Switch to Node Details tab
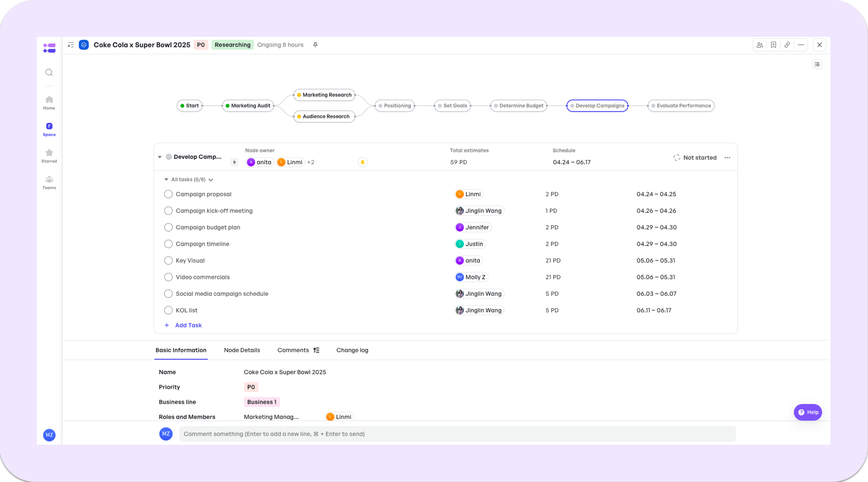 click(x=242, y=350)
